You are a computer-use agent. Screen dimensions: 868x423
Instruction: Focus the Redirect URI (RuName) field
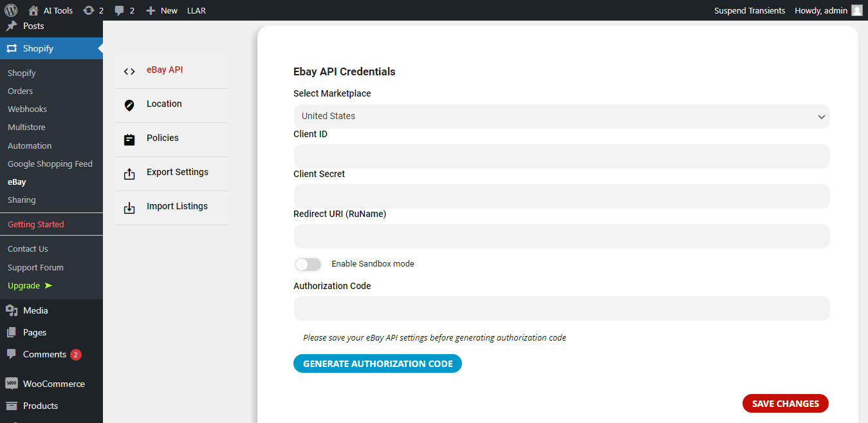(x=562, y=236)
